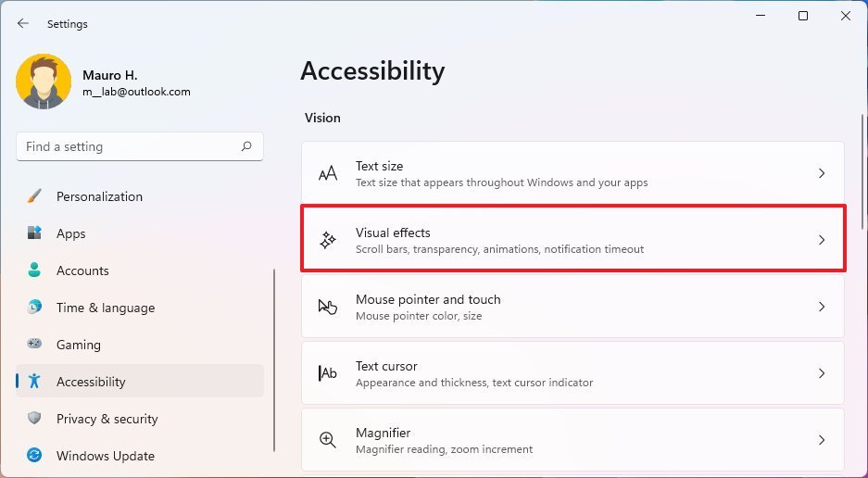
Task: Click the Find a setting search field
Action: pyautogui.click(x=140, y=146)
